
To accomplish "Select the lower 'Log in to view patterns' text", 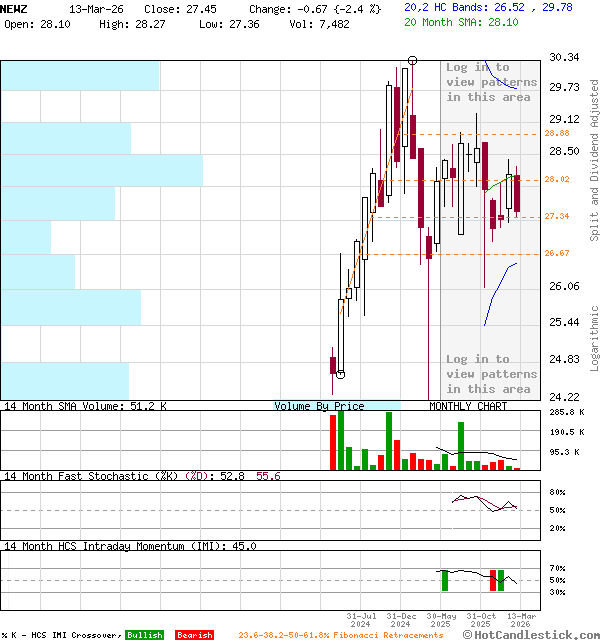I will (x=489, y=374).
